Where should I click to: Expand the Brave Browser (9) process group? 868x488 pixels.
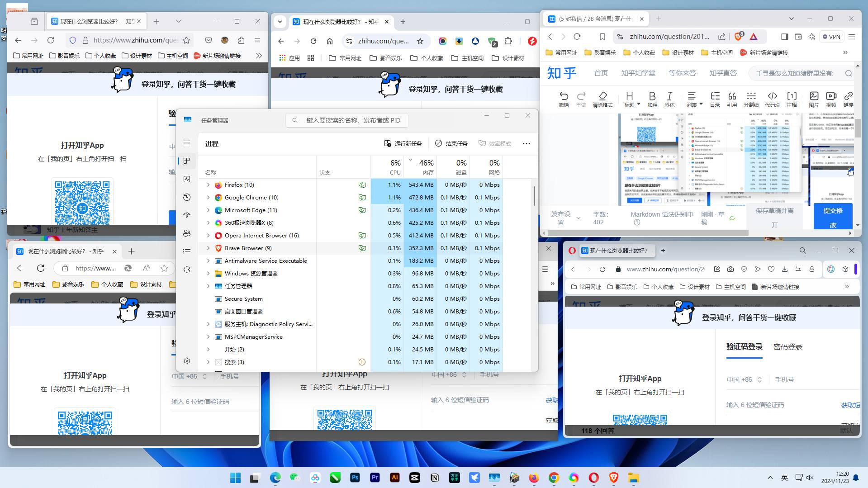pyautogui.click(x=208, y=248)
